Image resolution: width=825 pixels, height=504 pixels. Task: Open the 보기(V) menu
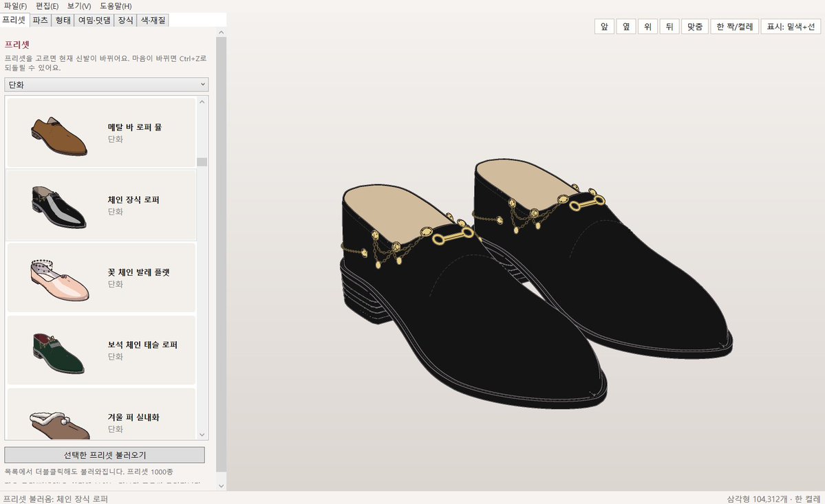79,6
